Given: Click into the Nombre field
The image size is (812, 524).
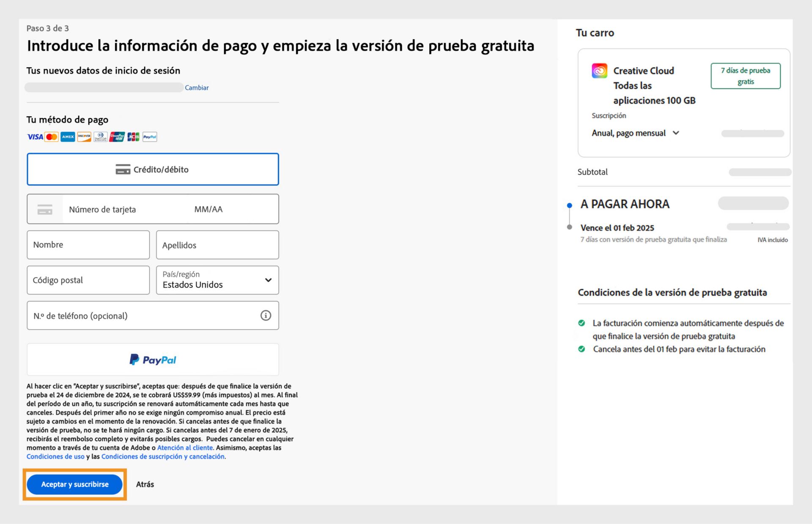Looking at the screenshot, I should click(88, 245).
